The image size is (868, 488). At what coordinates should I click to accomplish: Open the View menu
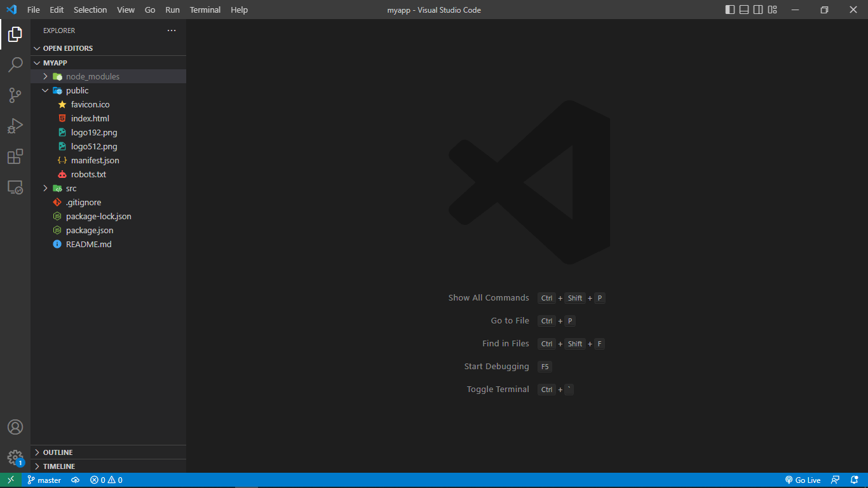coord(126,10)
